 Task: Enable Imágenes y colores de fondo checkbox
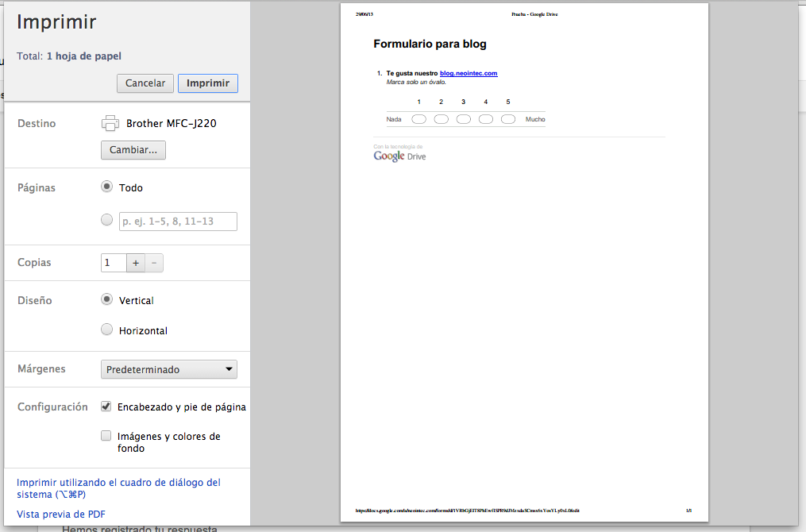tap(106, 436)
